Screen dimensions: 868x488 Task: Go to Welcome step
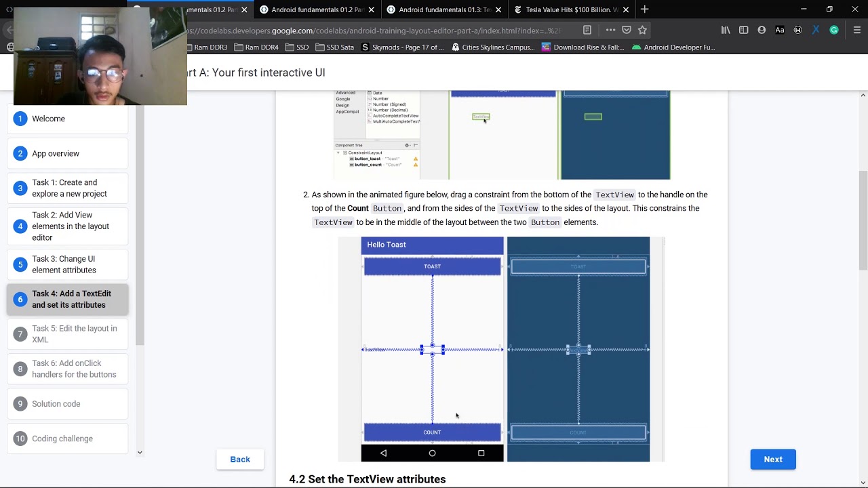(67, 119)
